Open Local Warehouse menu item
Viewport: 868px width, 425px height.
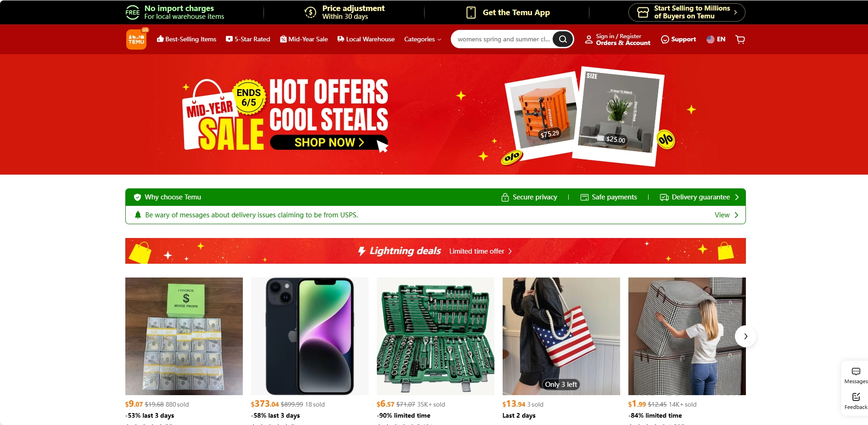click(x=366, y=40)
